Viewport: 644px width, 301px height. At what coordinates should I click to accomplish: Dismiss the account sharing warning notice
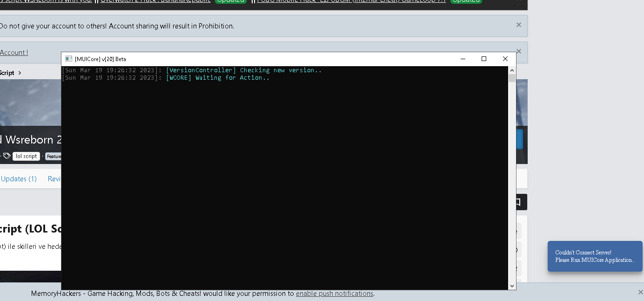[x=519, y=25]
